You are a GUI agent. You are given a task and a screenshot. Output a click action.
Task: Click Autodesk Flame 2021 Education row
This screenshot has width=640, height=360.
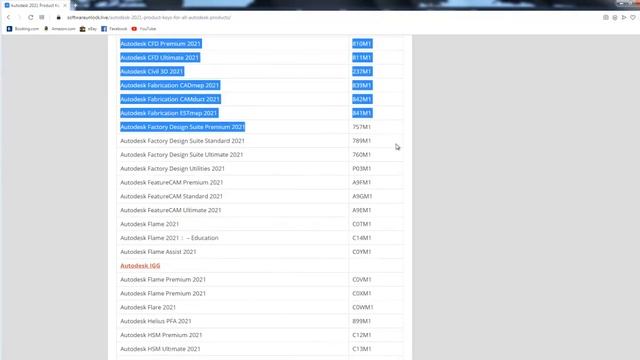(260, 238)
